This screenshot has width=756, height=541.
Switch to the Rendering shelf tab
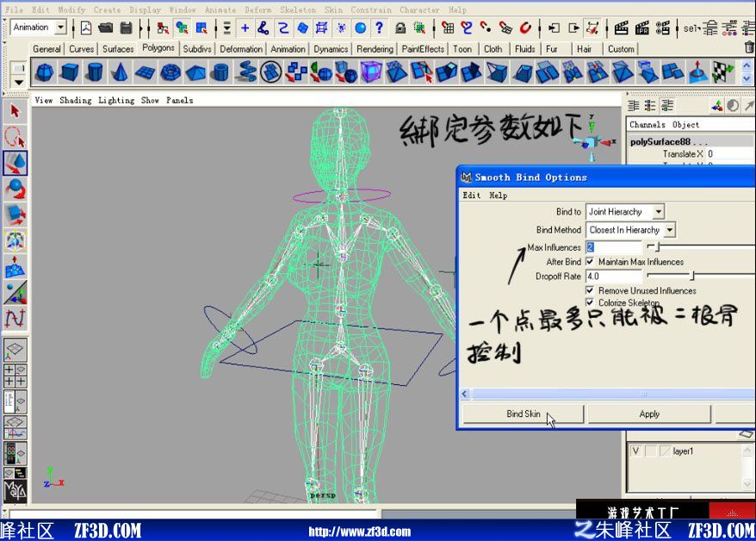(x=375, y=49)
